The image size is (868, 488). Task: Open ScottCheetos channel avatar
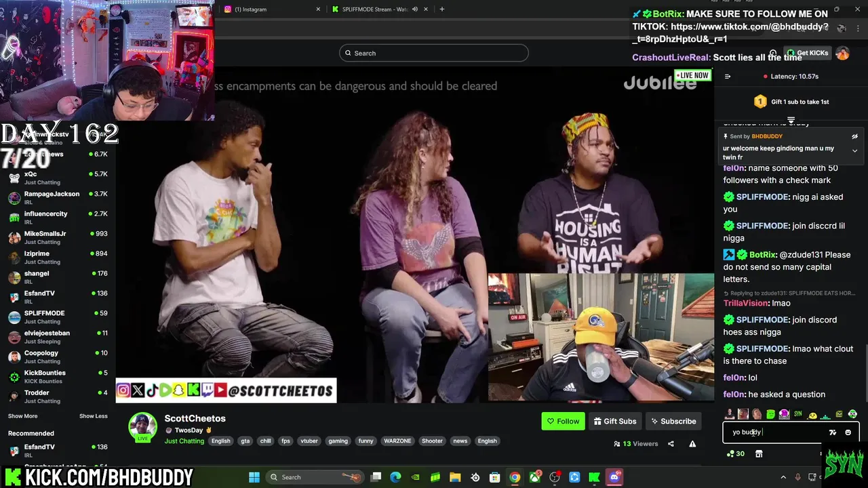click(x=143, y=426)
